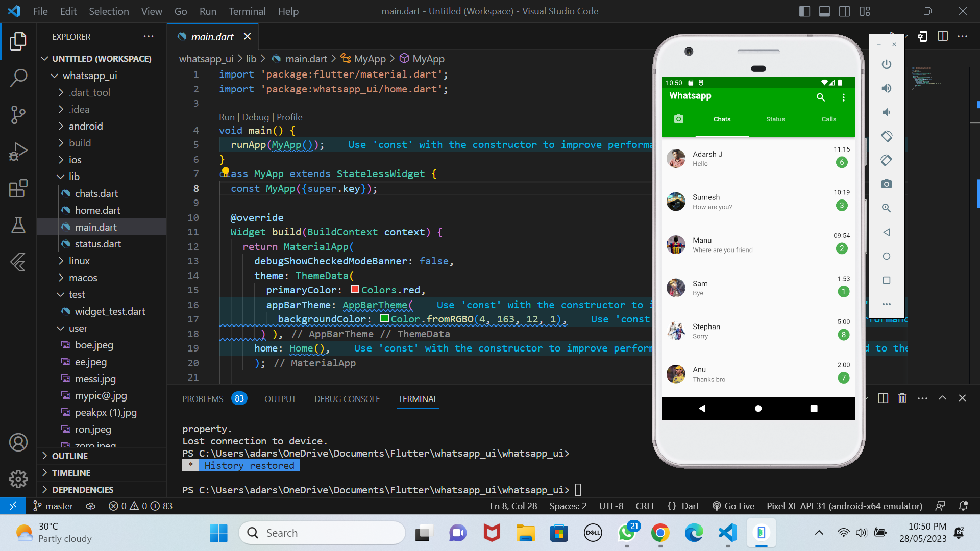The width and height of the screenshot is (980, 551).
Task: Expand the DEPENDENCIES section
Action: 102,490
